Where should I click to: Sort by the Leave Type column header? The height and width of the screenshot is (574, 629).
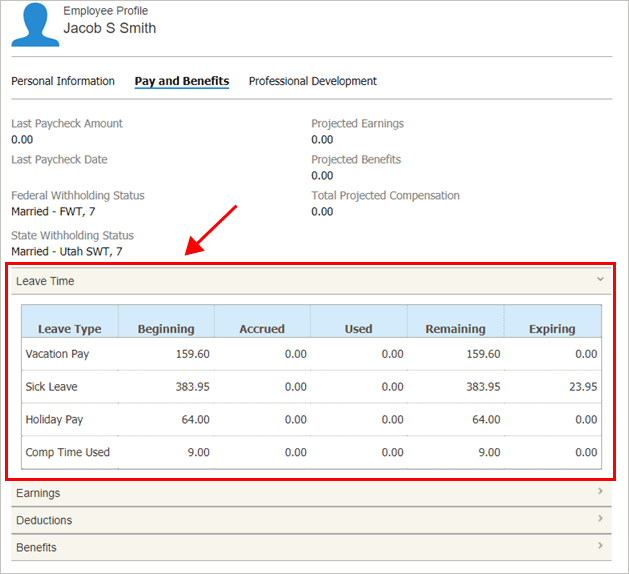click(x=69, y=328)
